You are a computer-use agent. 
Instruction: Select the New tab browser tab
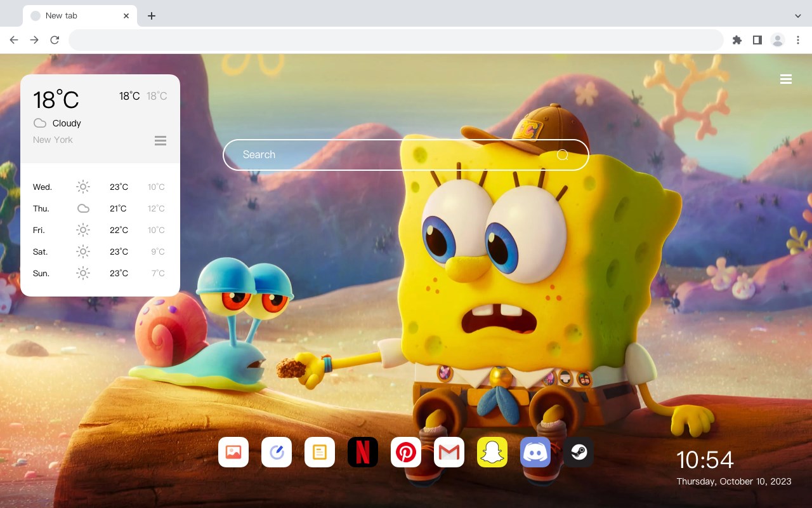[80, 16]
